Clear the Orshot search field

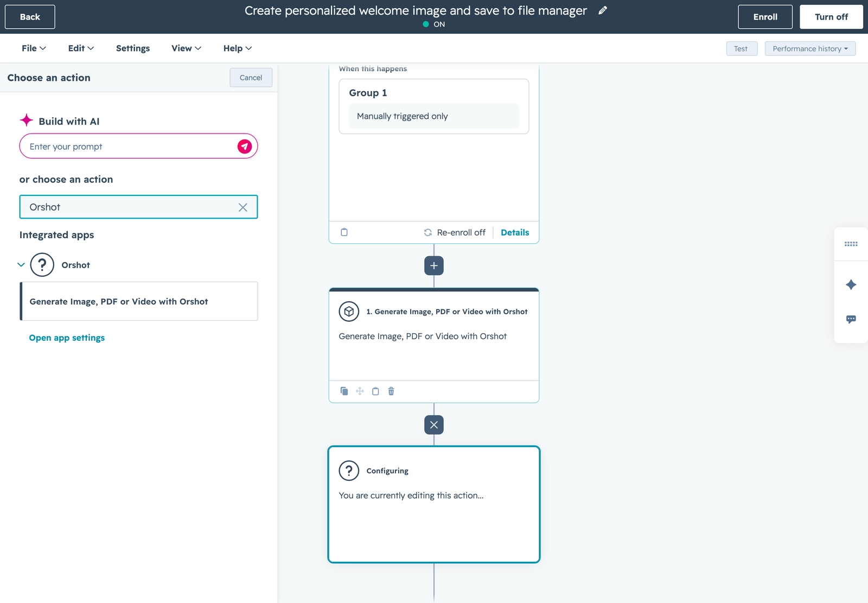[x=243, y=207]
